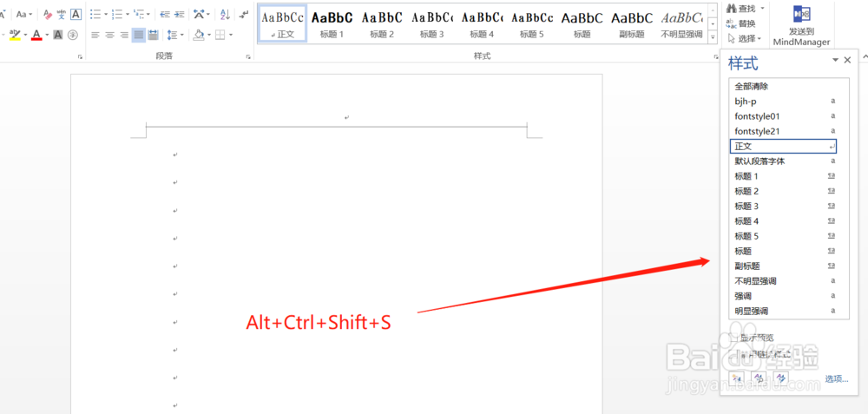Align text right
Viewport: 868px width, 414px height.
(124, 35)
